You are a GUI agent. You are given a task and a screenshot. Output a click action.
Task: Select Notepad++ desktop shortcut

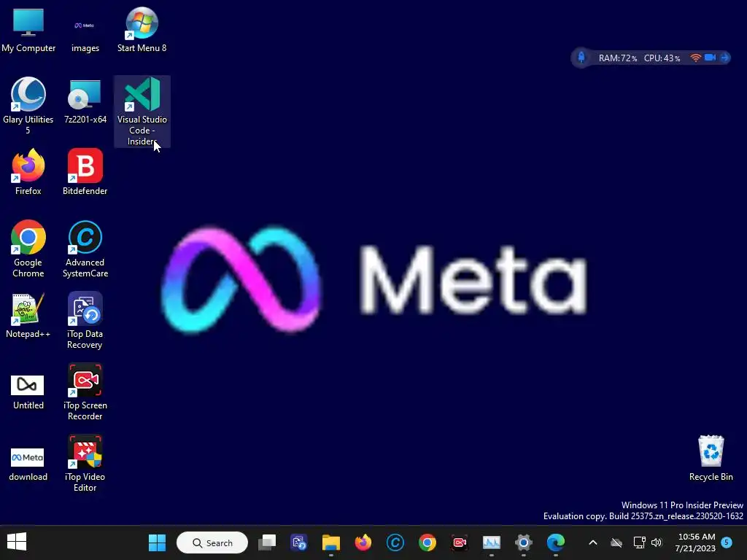(28, 315)
